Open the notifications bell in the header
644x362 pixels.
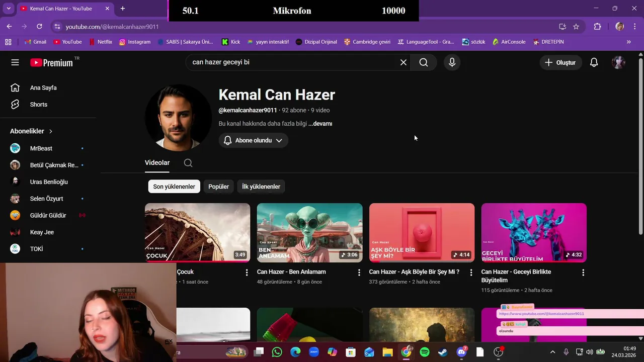(594, 62)
